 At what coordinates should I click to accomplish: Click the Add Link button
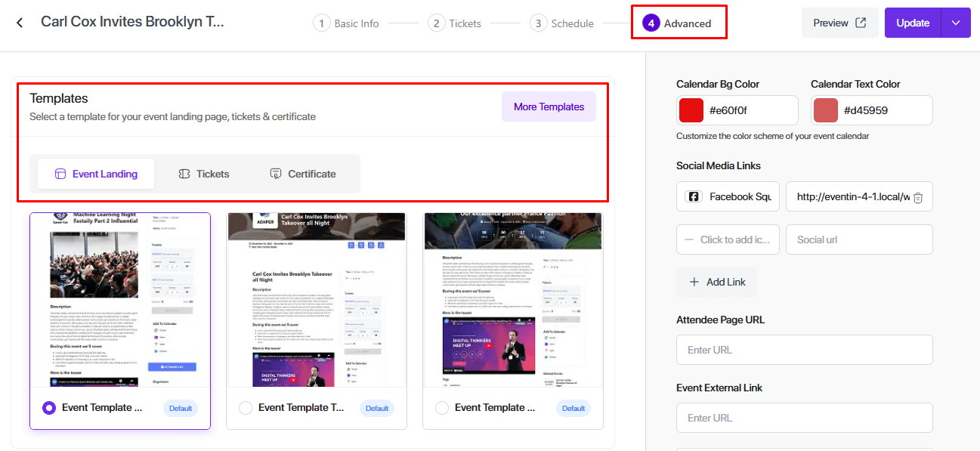coord(716,282)
